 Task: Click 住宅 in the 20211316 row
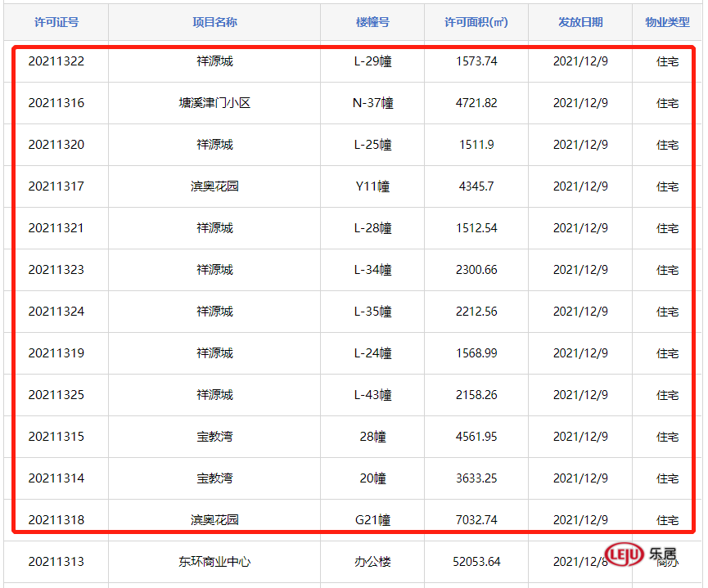[x=667, y=103]
